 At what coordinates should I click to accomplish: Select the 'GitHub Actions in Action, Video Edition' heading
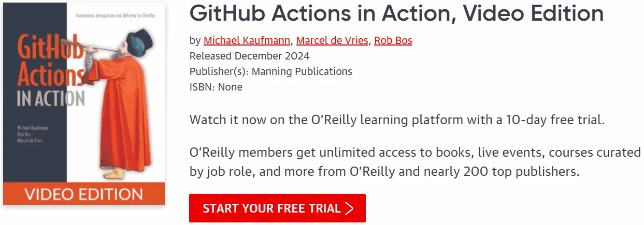[396, 13]
